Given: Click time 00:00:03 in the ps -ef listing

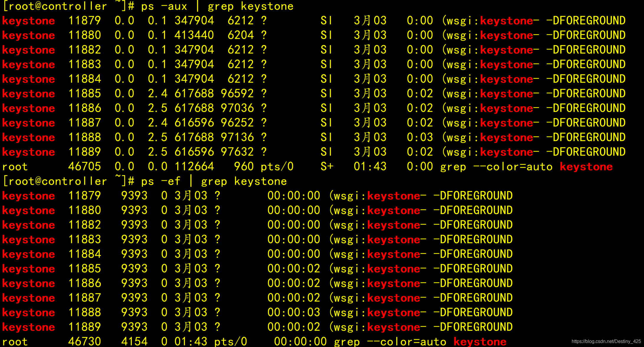Looking at the screenshot, I should pos(294,313).
